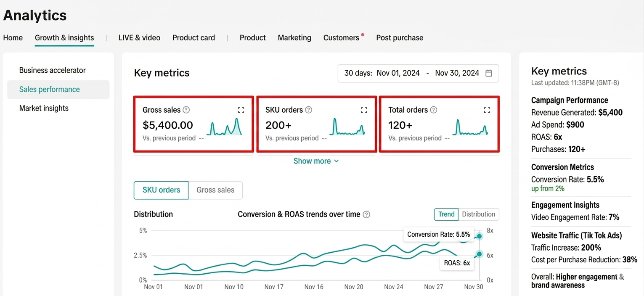Expand the Gross sales card fullscreen icon
Viewport: 644px width, 296px height.
241,110
